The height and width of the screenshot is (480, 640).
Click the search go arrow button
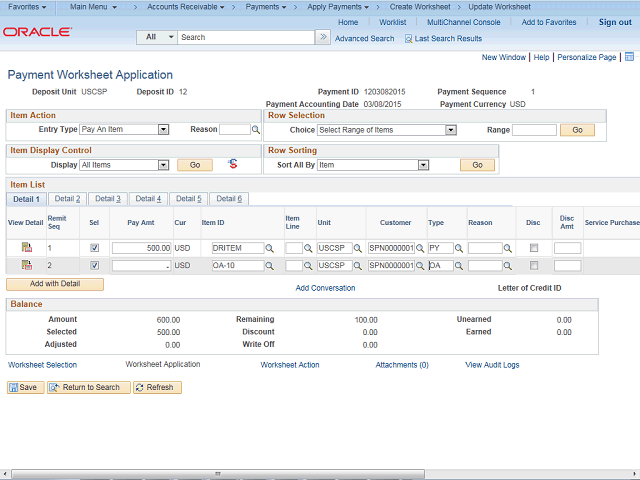[323, 37]
